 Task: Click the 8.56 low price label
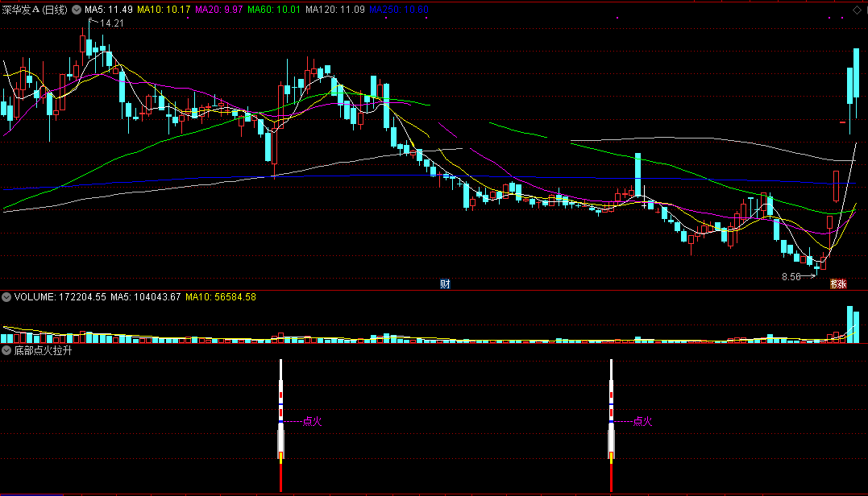791,277
